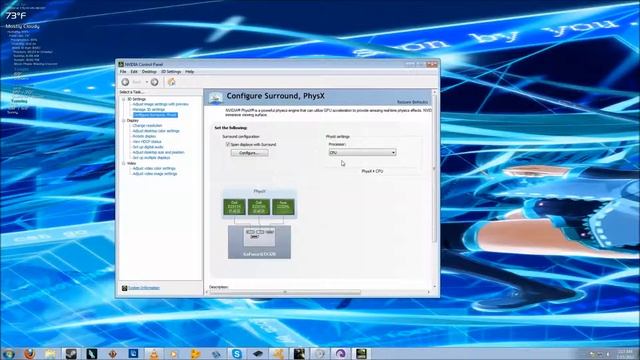Collapse the Video tree node
The height and width of the screenshot is (360, 640).
coord(124,163)
